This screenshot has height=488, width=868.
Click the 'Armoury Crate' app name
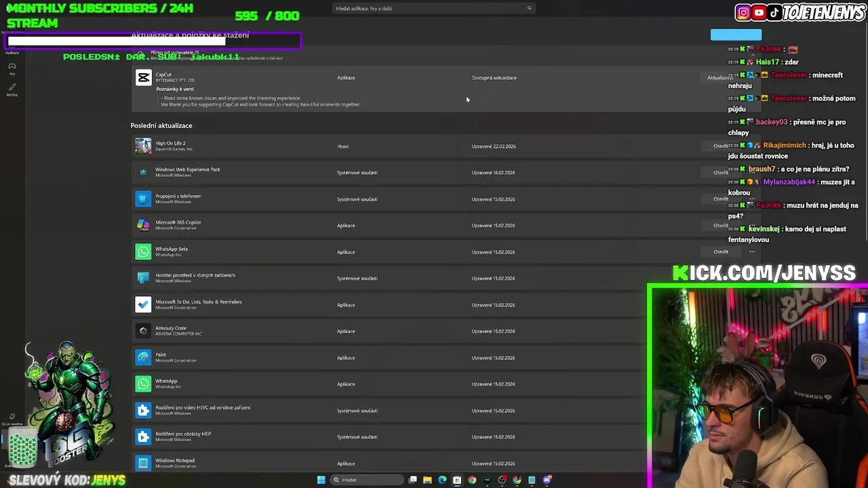coord(171,328)
